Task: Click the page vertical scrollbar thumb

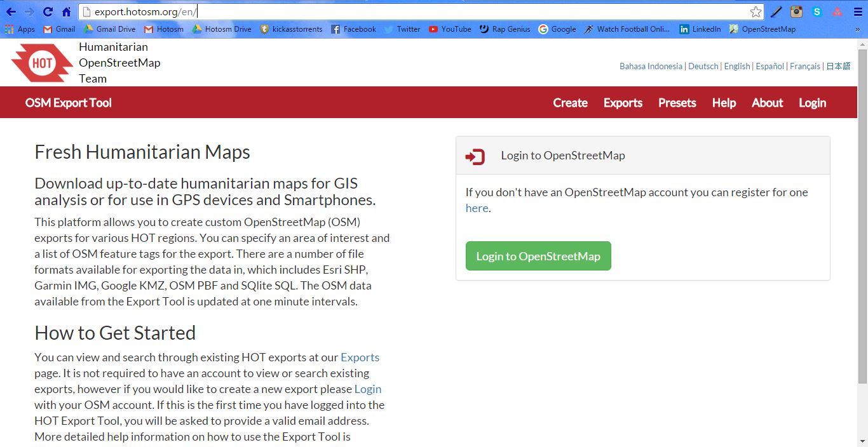Action: 862,216
